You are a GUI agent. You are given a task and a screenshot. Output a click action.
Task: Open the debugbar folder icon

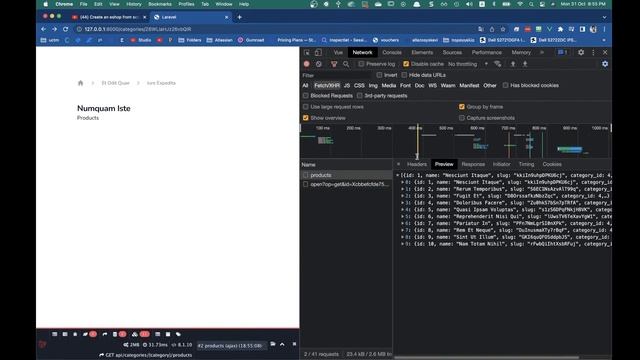[x=273, y=344]
